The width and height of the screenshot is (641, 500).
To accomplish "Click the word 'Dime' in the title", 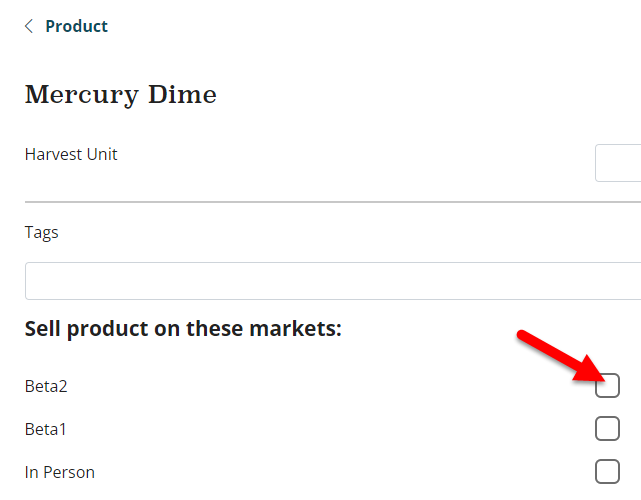I will click(x=189, y=95).
